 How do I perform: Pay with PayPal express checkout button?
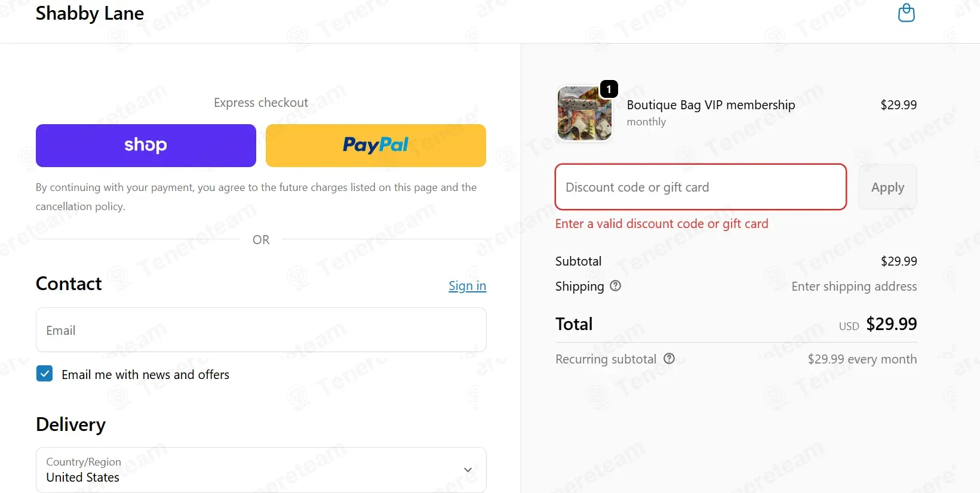tap(376, 146)
